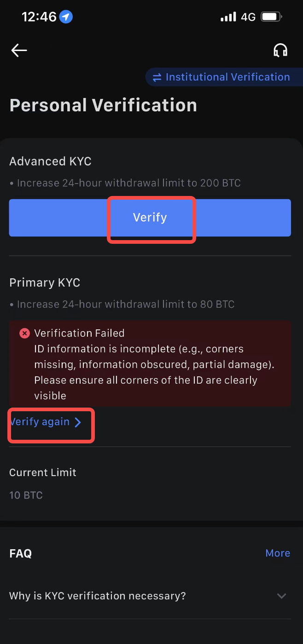The height and width of the screenshot is (644, 303).
Task: Tap the red Verification Failed error icon
Action: pos(24,333)
